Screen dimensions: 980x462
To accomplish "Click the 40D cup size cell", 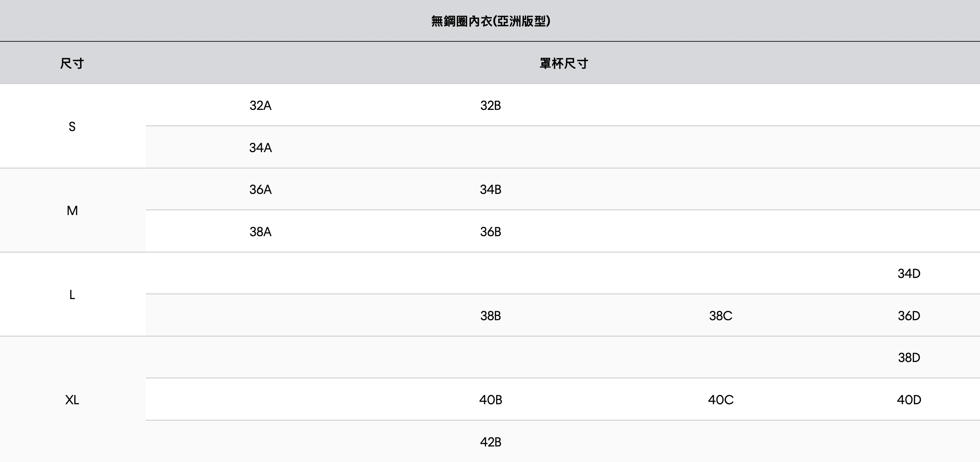I will click(x=909, y=400).
